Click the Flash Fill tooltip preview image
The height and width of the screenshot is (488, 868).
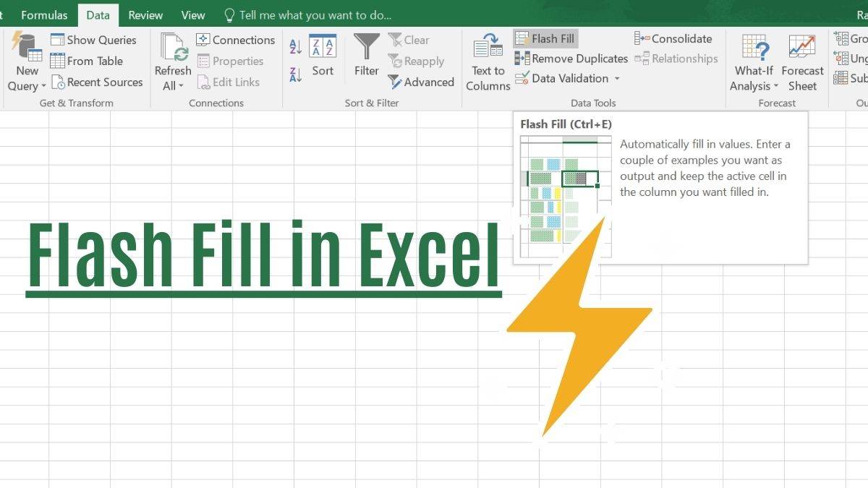pyautogui.click(x=566, y=195)
